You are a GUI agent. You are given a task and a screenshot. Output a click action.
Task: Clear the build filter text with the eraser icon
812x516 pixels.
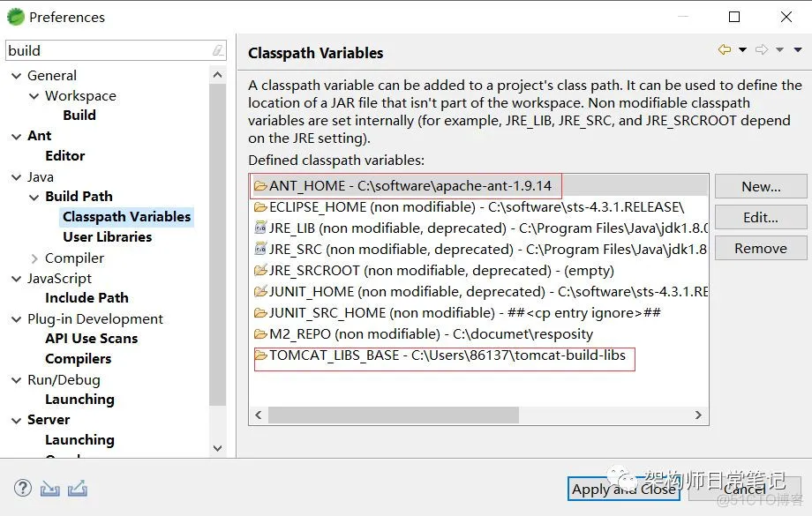(218, 51)
